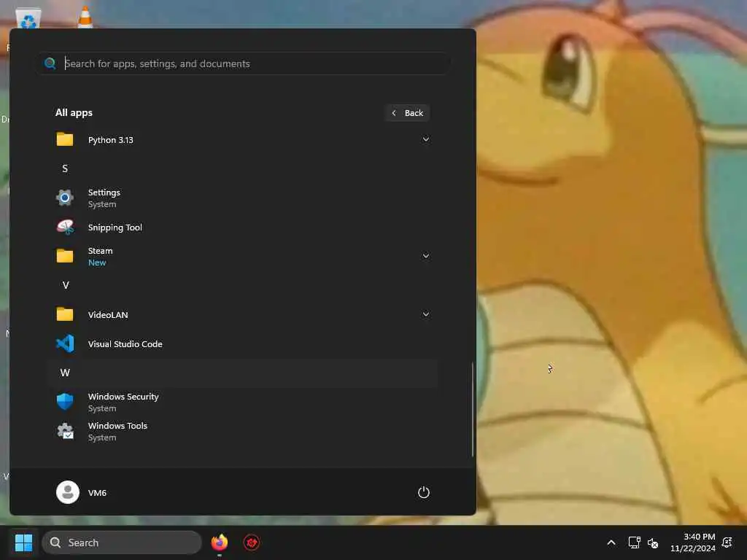Screen dimensions: 747x560
Task: Select the 'Snipping Tool' label
Action: pyautogui.click(x=115, y=227)
